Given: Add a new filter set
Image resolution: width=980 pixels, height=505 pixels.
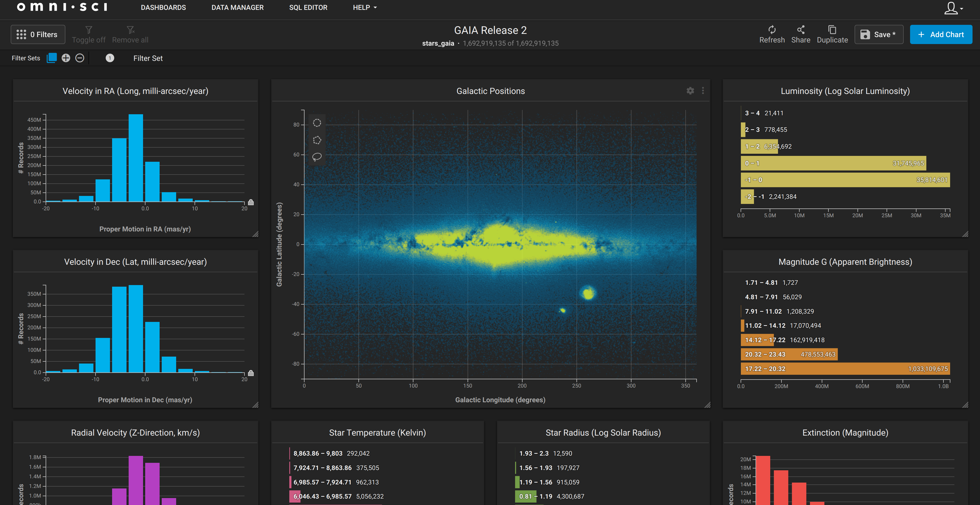Looking at the screenshot, I should [x=66, y=58].
